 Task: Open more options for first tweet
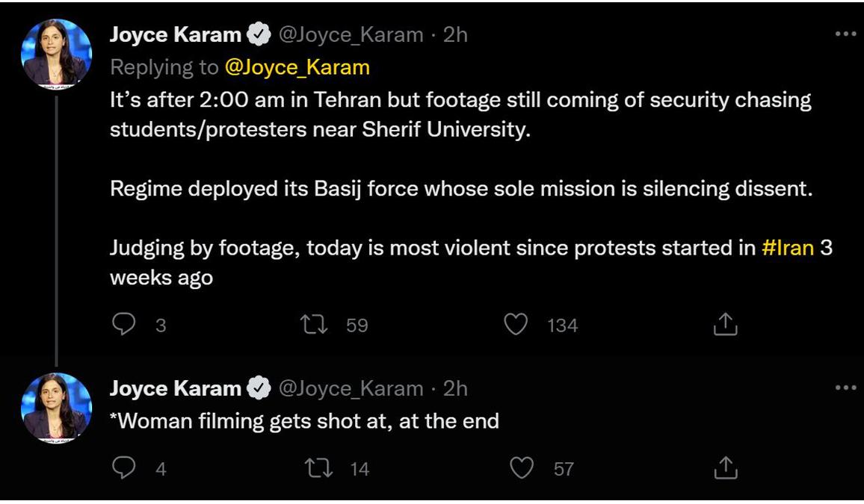click(x=845, y=34)
